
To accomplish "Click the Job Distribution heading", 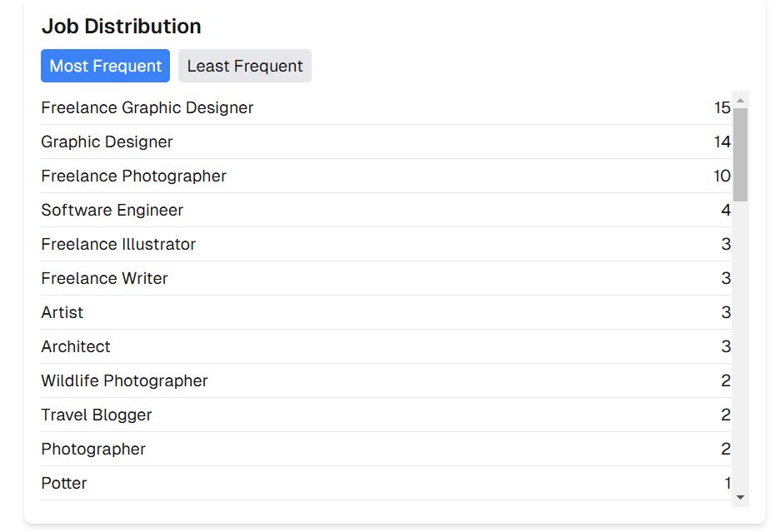I will [x=121, y=27].
